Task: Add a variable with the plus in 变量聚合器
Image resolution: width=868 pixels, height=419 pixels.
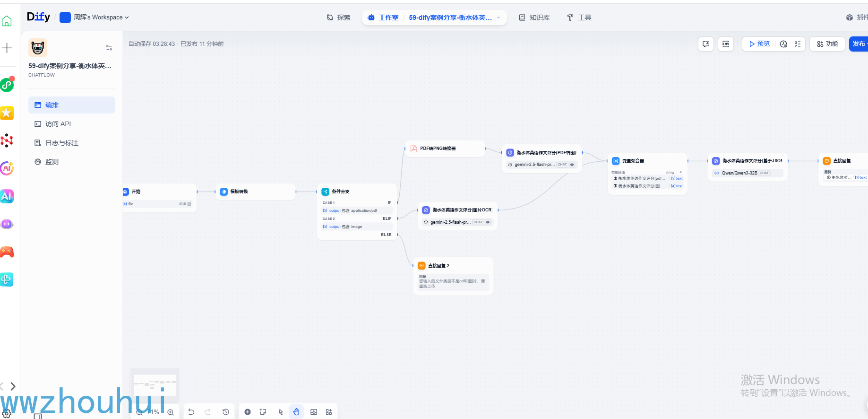Action: click(681, 172)
